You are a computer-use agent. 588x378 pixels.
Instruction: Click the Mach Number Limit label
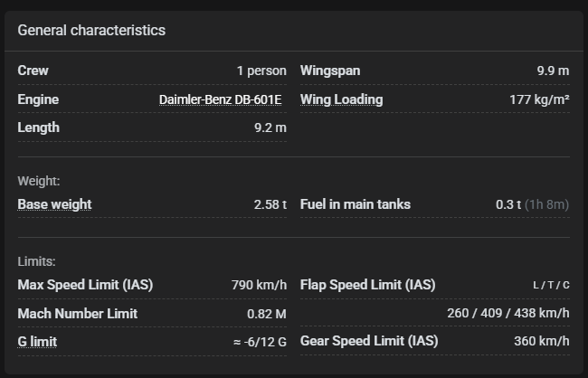tap(78, 314)
